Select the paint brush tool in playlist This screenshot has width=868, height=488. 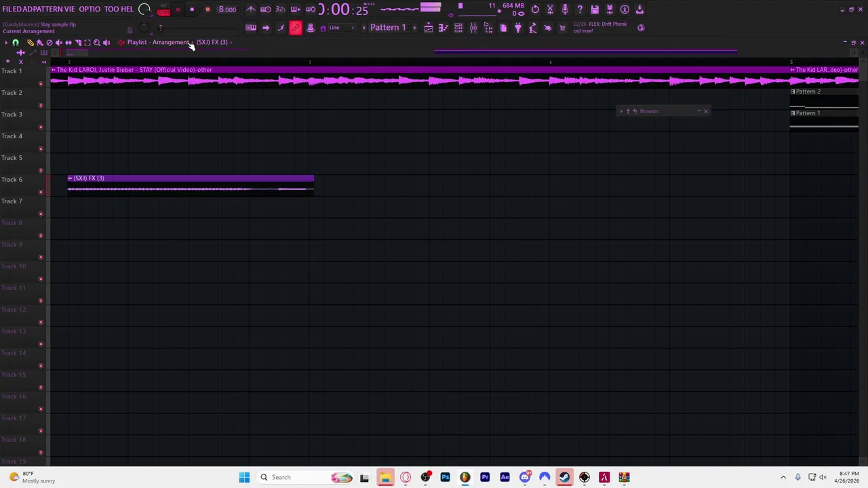(40, 42)
